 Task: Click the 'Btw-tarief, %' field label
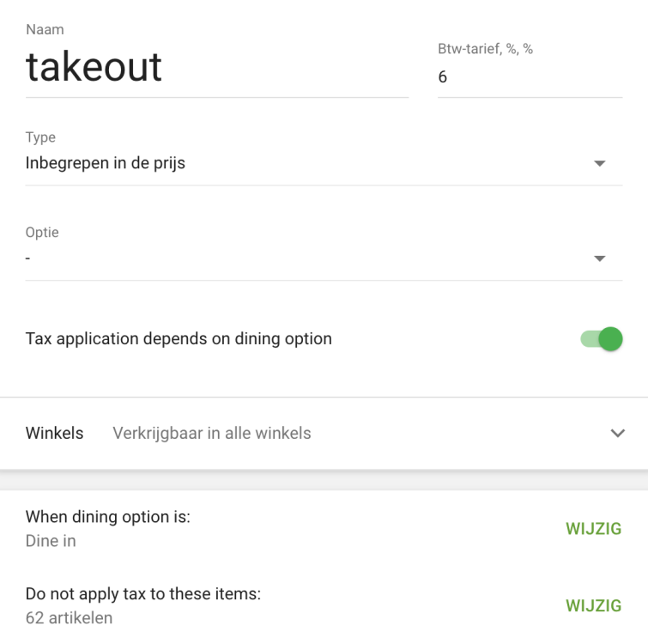(x=485, y=49)
